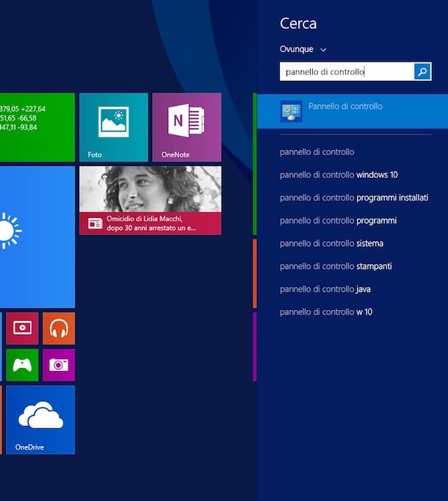Open the Foto app tile
448x501 pixels.
[113, 127]
